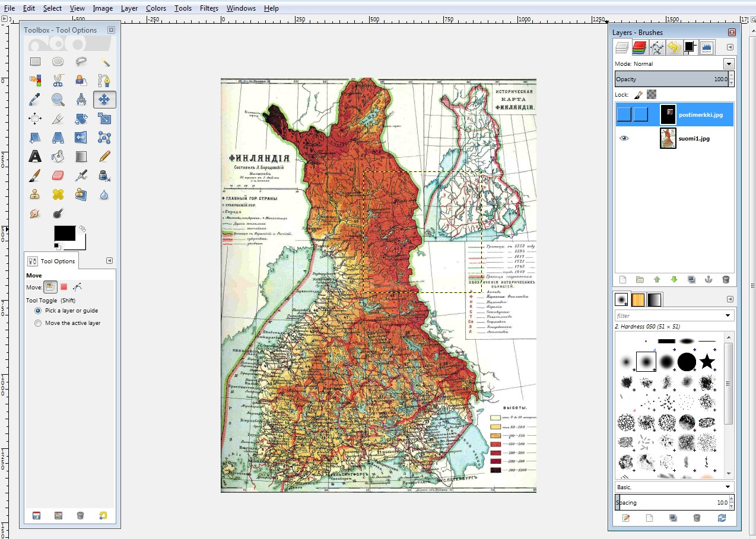Toggle lock pixels brush icon

[639, 94]
